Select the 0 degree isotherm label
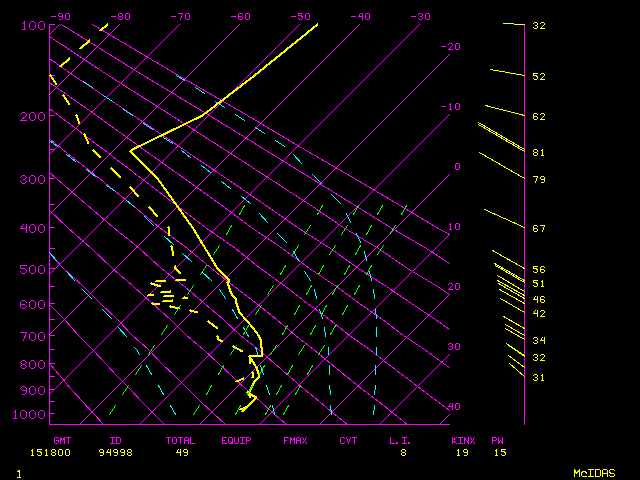640x480 pixels. tap(456, 166)
